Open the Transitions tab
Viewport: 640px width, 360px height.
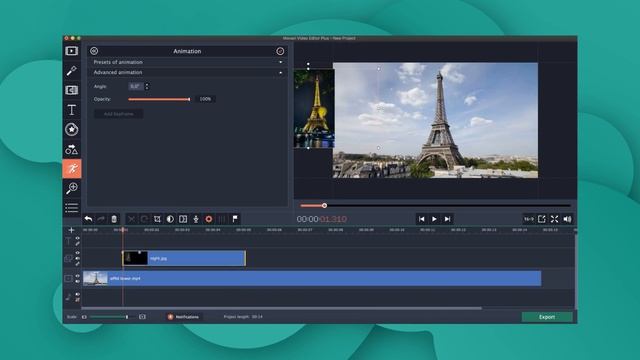coord(72,90)
